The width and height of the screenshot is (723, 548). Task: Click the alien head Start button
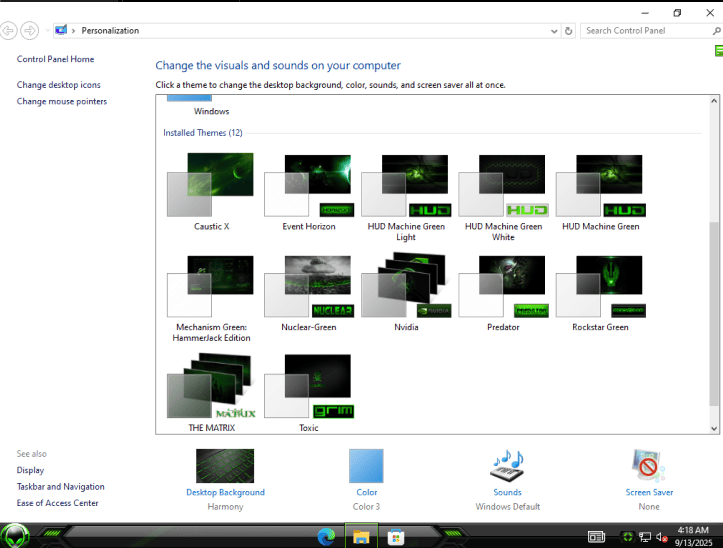(15, 536)
